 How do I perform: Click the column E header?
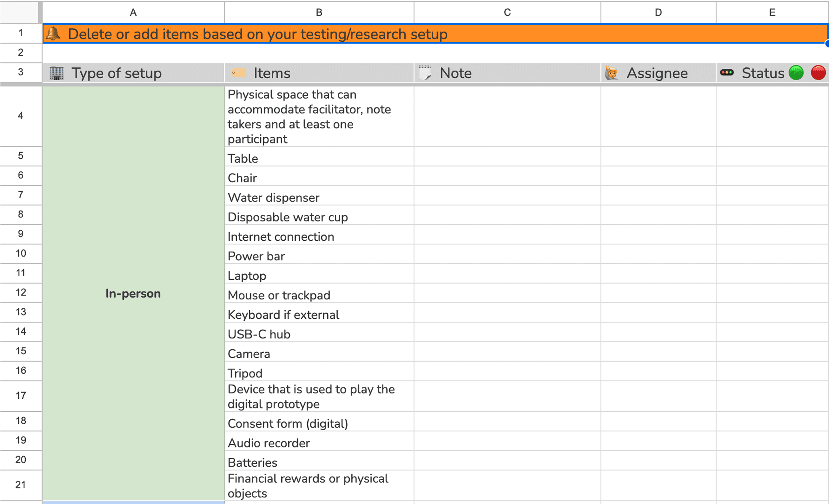[x=772, y=12]
